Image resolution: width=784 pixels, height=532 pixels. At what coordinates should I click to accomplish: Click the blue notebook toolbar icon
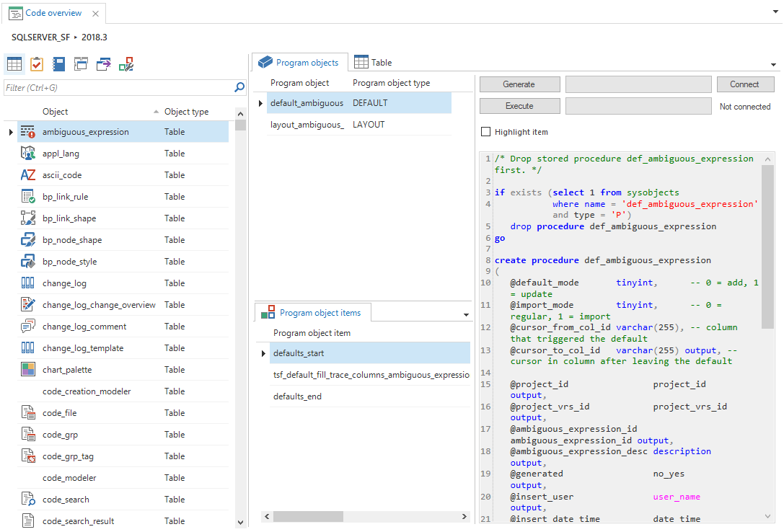click(59, 64)
